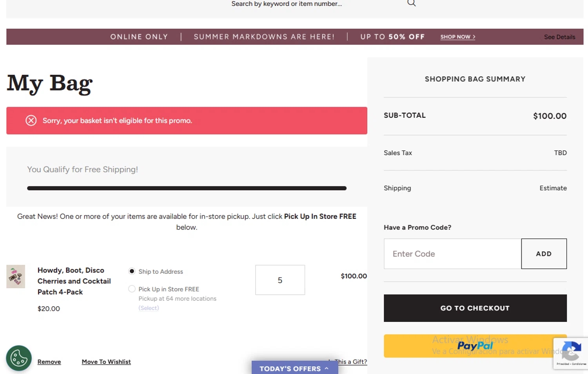Expand the Today's Offers panel
This screenshot has width=588, height=374.
pos(294,368)
